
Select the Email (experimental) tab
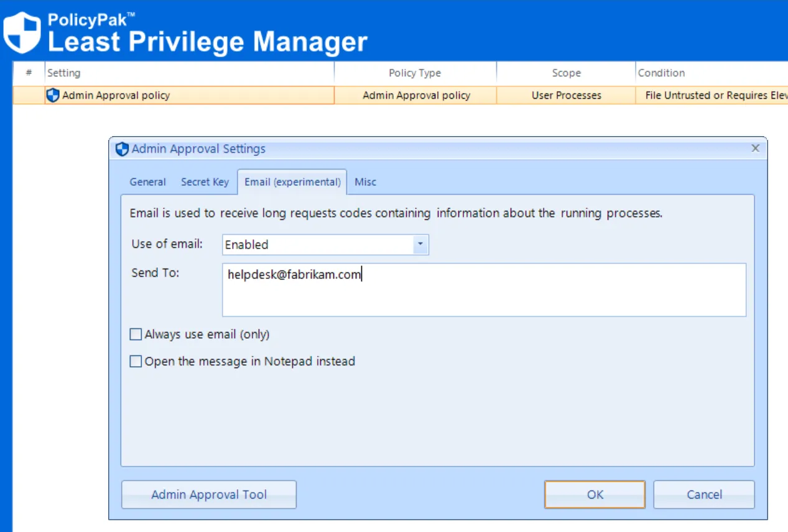point(291,182)
